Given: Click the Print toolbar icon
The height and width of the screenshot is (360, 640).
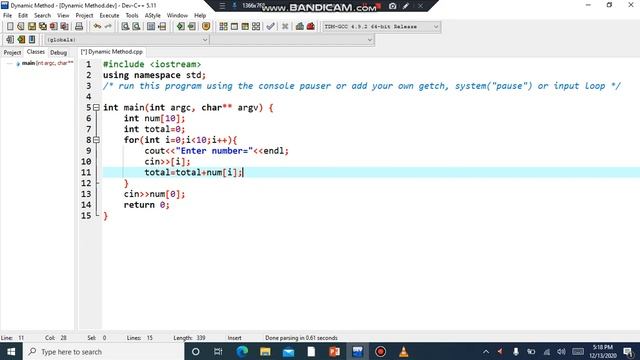Looking at the screenshot, I should 79,27.
